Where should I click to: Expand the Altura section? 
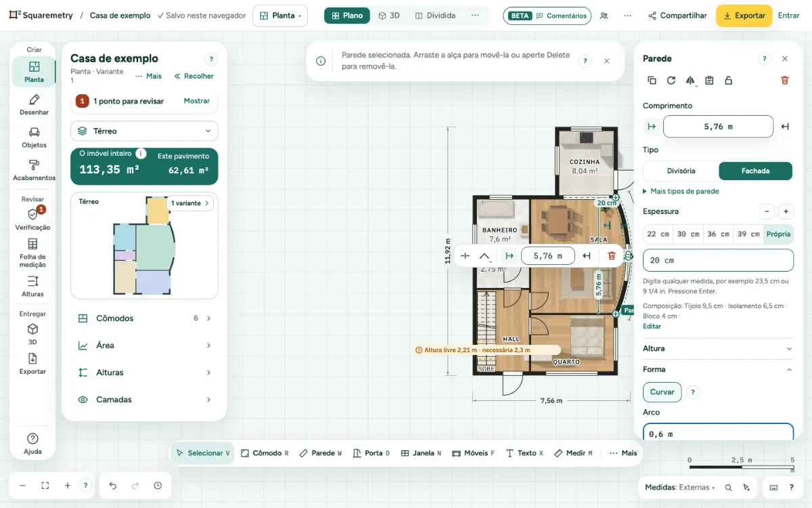[717, 348]
